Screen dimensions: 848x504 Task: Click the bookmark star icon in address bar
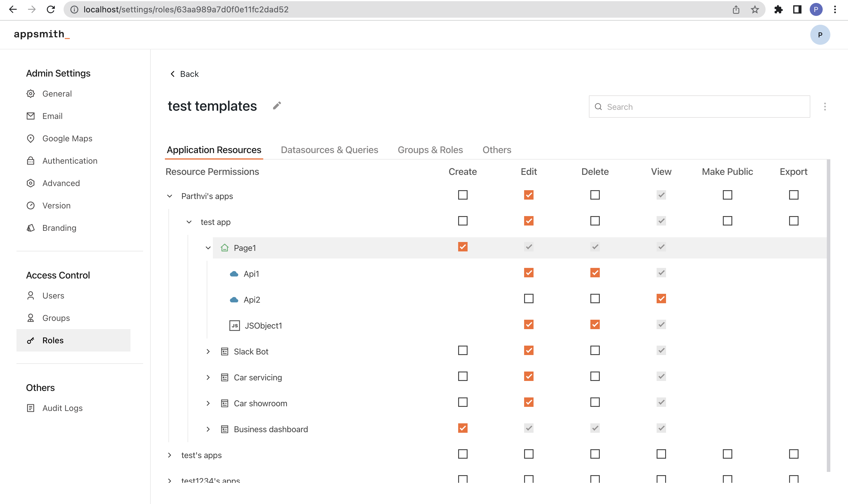tap(755, 9)
